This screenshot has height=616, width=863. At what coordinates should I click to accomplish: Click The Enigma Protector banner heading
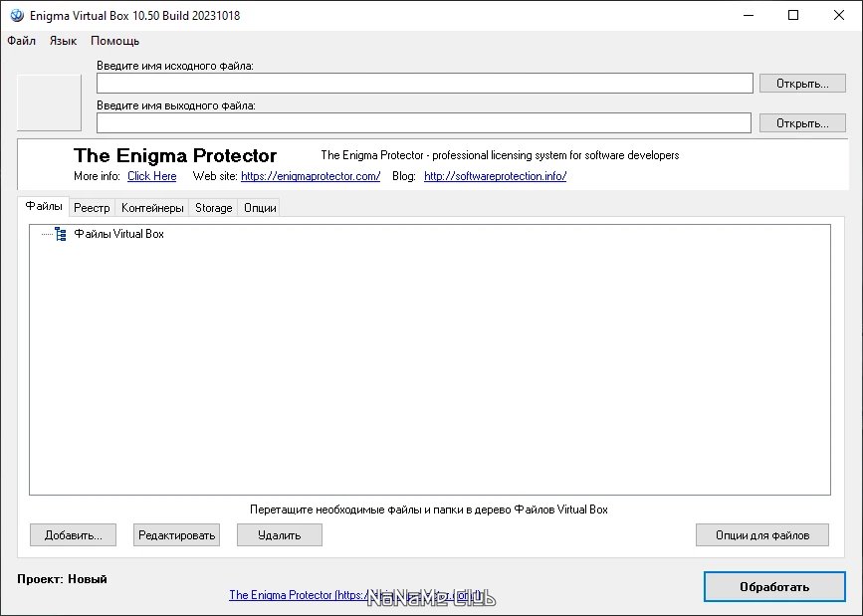click(175, 156)
